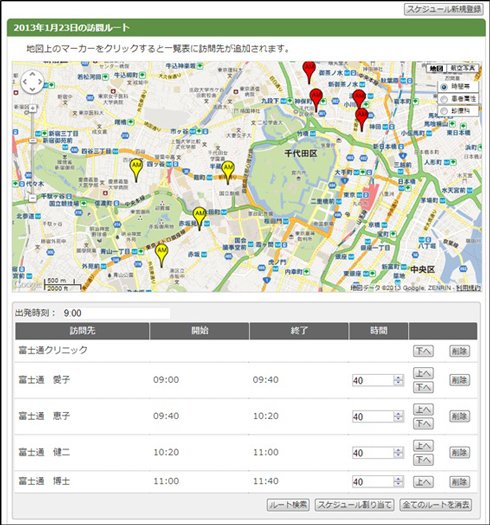Image resolution: width=490 pixels, height=525 pixels.
Task: Click the 時間 column header
Action: coord(379,331)
